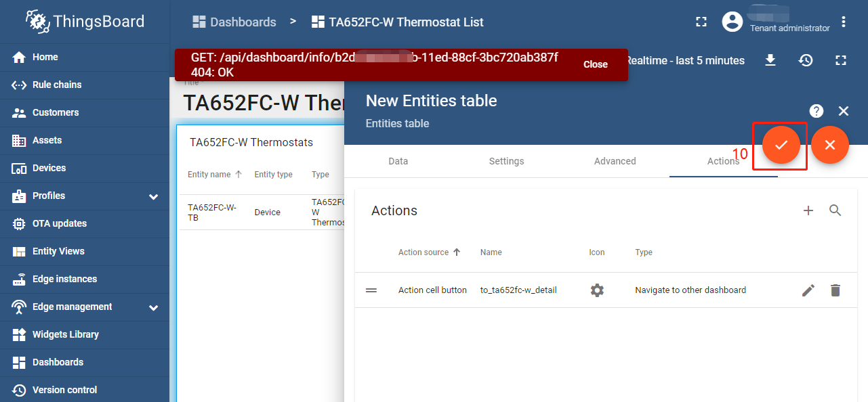Click Entity type column header
868x402 pixels.
pyautogui.click(x=274, y=174)
